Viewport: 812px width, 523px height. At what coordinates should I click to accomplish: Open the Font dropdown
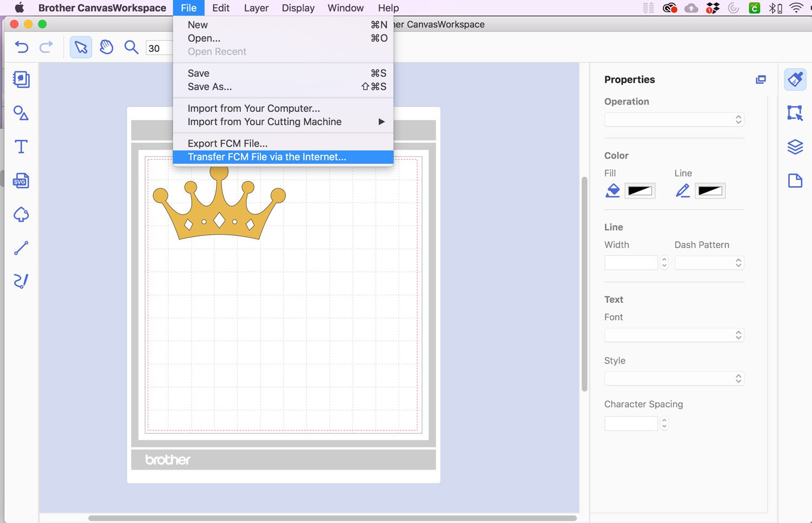tap(674, 335)
